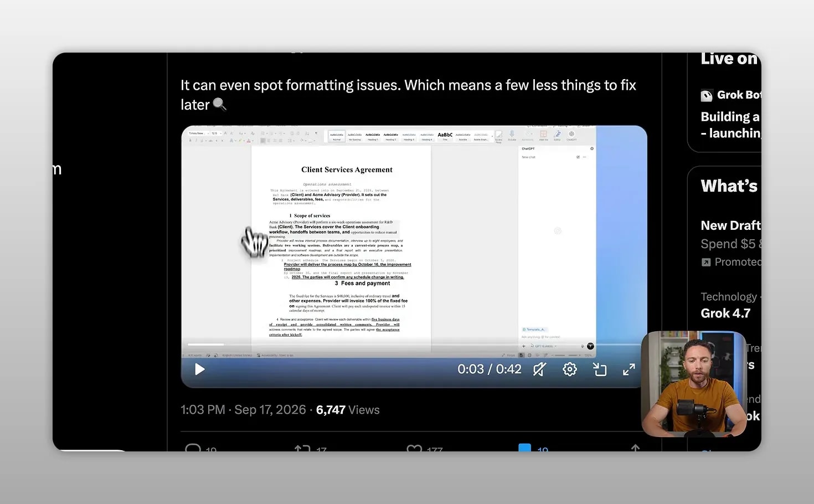Open the Grok 4.7 trending topic
The width and height of the screenshot is (814, 504).
725,313
